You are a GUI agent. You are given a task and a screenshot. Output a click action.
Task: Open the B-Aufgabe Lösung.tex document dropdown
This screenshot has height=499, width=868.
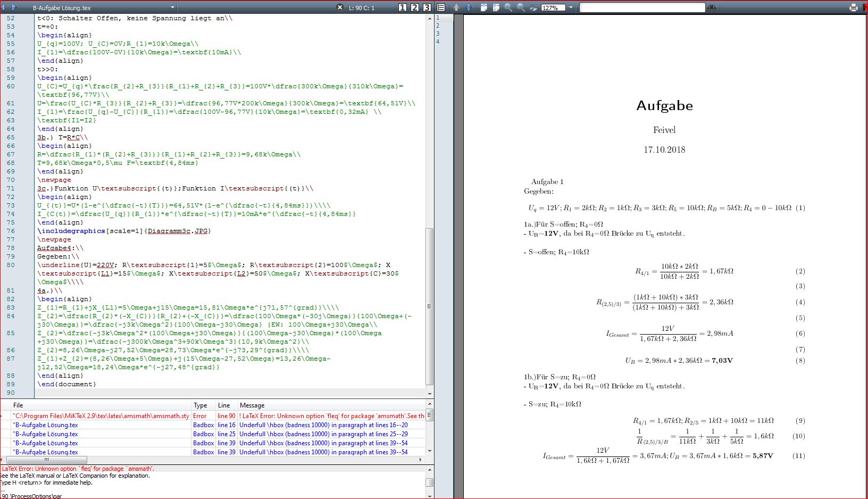(x=172, y=7)
